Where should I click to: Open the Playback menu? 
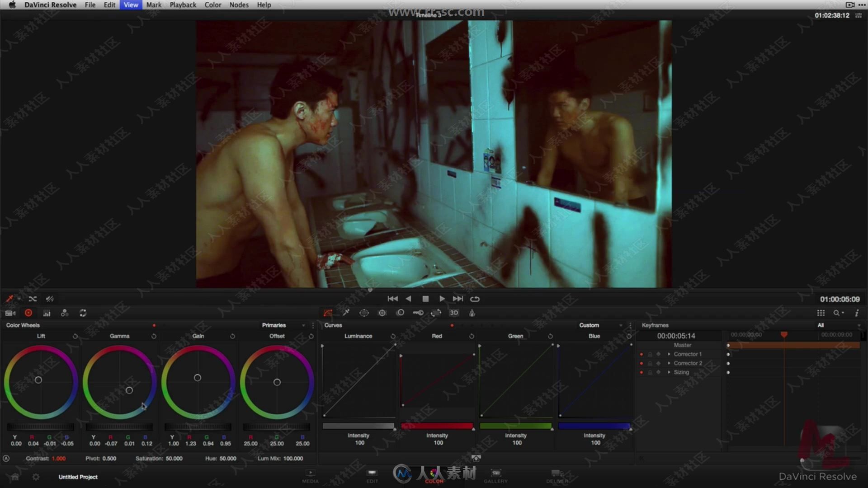(183, 5)
